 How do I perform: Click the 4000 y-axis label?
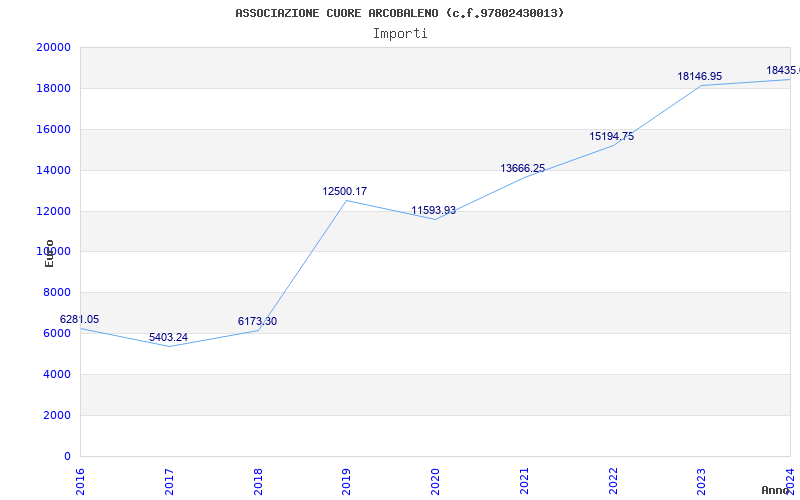coord(56,374)
